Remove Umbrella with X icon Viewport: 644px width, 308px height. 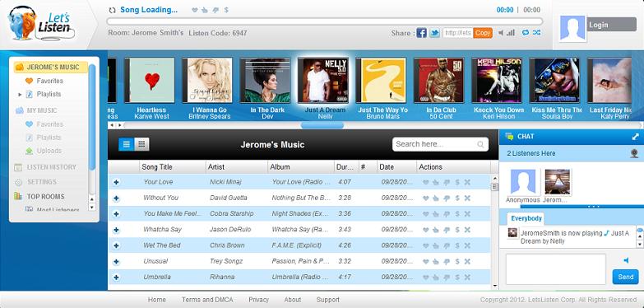click(x=467, y=278)
